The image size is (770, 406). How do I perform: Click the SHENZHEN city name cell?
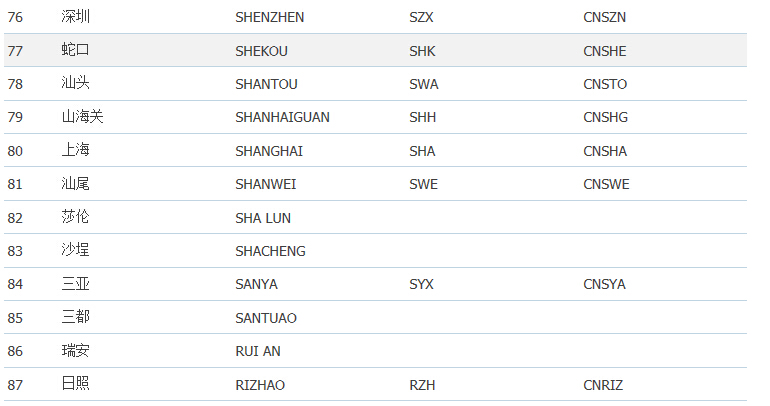pos(270,17)
